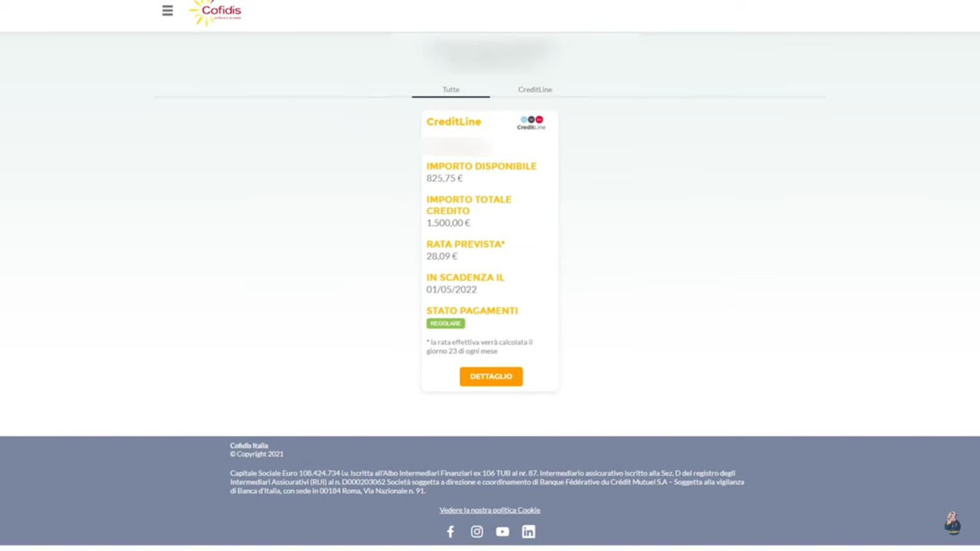The height and width of the screenshot is (551, 980).
Task: Select the scadenza date 01/05/2022
Action: (x=451, y=290)
